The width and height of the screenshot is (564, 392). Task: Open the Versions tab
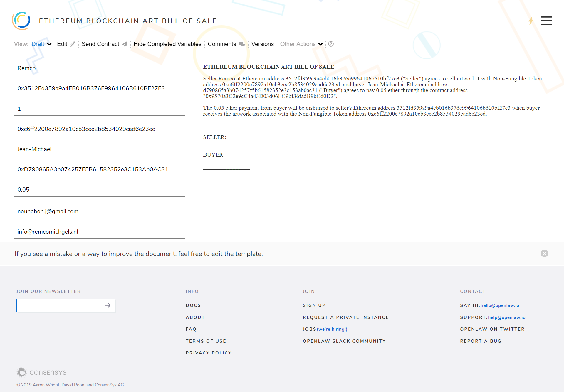pyautogui.click(x=262, y=44)
